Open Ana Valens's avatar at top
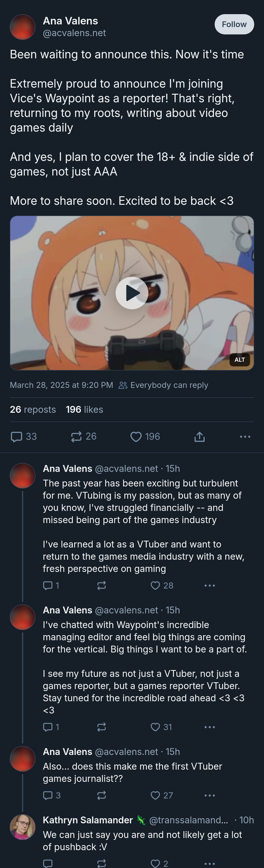Image resolution: width=264 pixels, height=868 pixels. 23,27
